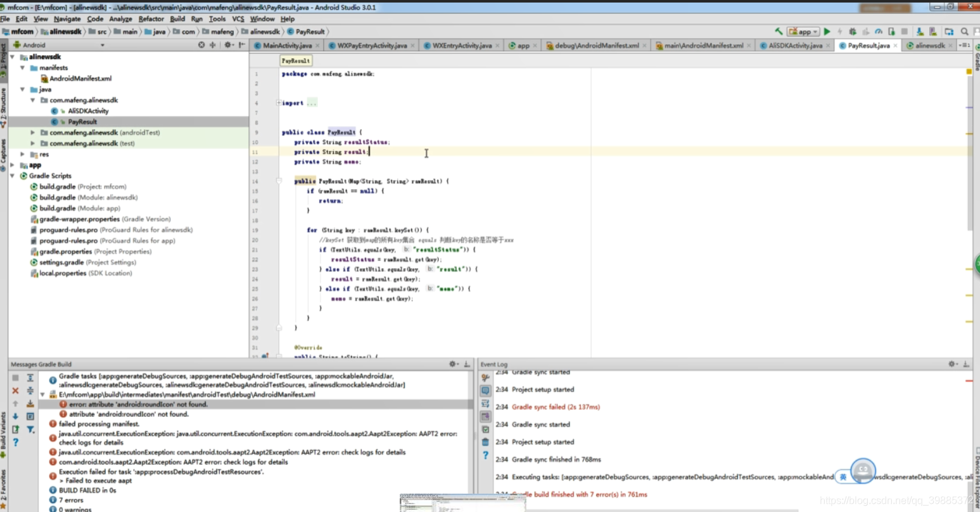Viewport: 980px width, 512px height.
Task: Click the Debug app bug icon
Action: tap(853, 31)
